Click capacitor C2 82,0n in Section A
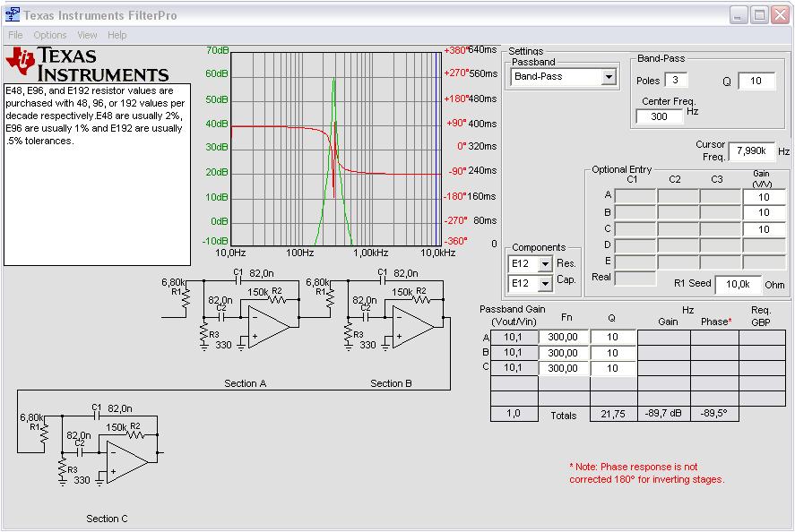Image resolution: width=795 pixels, height=532 pixels. (221, 317)
